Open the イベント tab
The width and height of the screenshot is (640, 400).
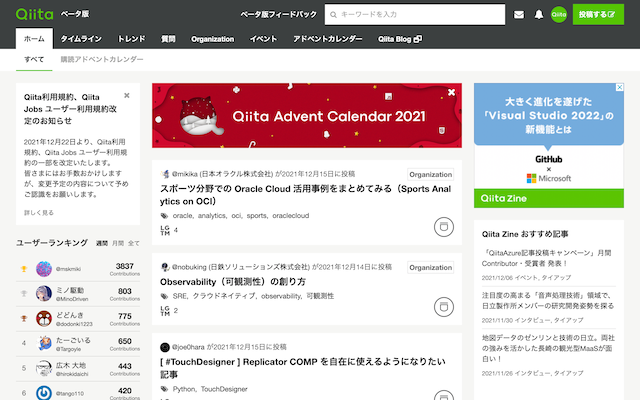(x=263, y=39)
